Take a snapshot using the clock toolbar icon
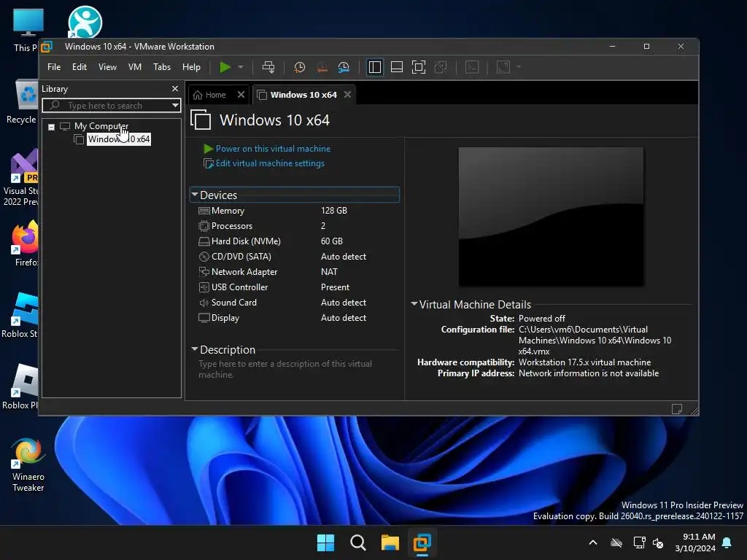 coord(299,67)
